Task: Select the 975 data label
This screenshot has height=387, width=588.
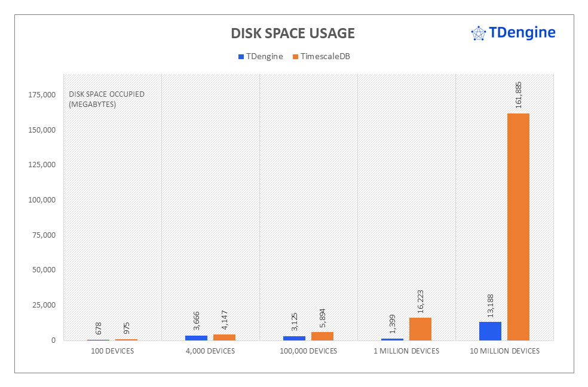Action: 126,329
